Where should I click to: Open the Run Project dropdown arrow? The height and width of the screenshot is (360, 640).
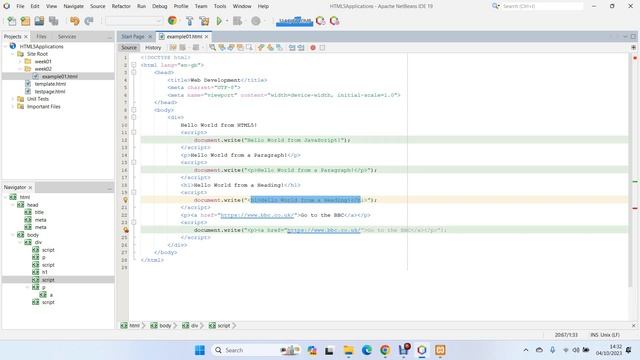coord(227,21)
